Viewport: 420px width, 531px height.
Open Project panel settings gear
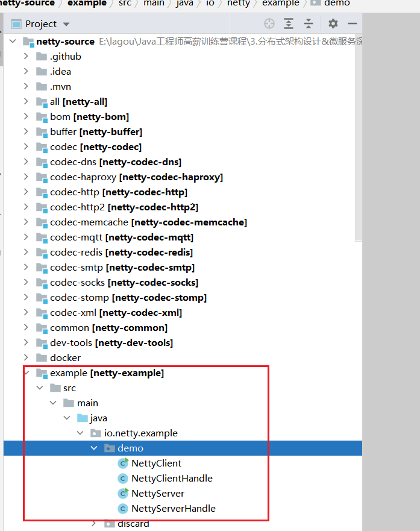click(x=333, y=24)
